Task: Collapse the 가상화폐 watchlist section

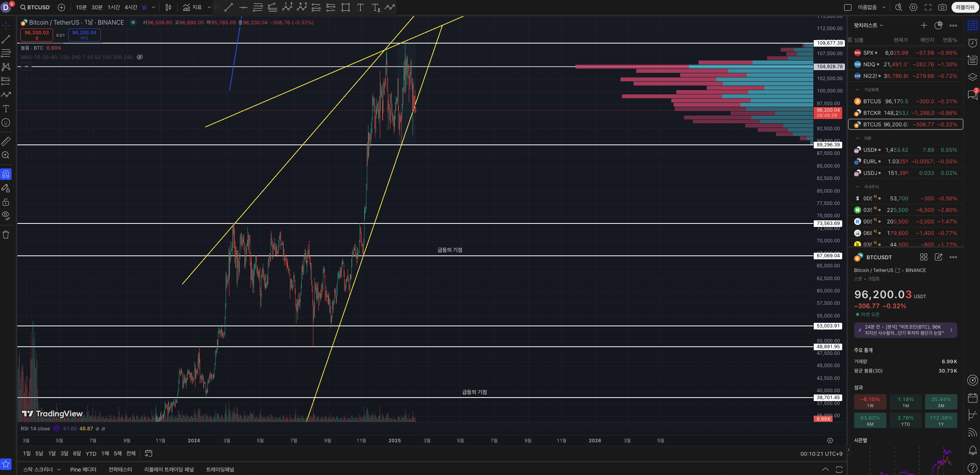Action: (x=857, y=90)
